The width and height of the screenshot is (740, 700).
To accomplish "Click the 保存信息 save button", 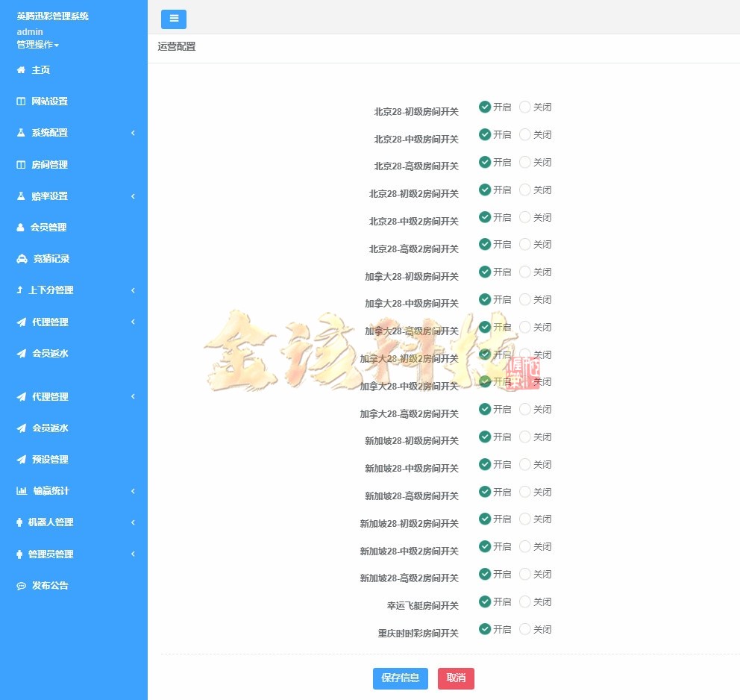I will pyautogui.click(x=400, y=678).
